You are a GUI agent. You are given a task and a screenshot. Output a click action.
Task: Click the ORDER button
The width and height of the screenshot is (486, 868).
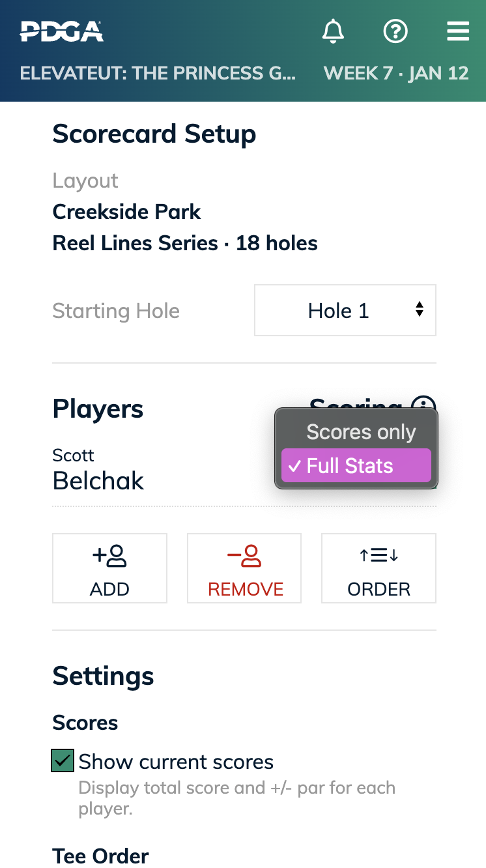pyautogui.click(x=379, y=568)
